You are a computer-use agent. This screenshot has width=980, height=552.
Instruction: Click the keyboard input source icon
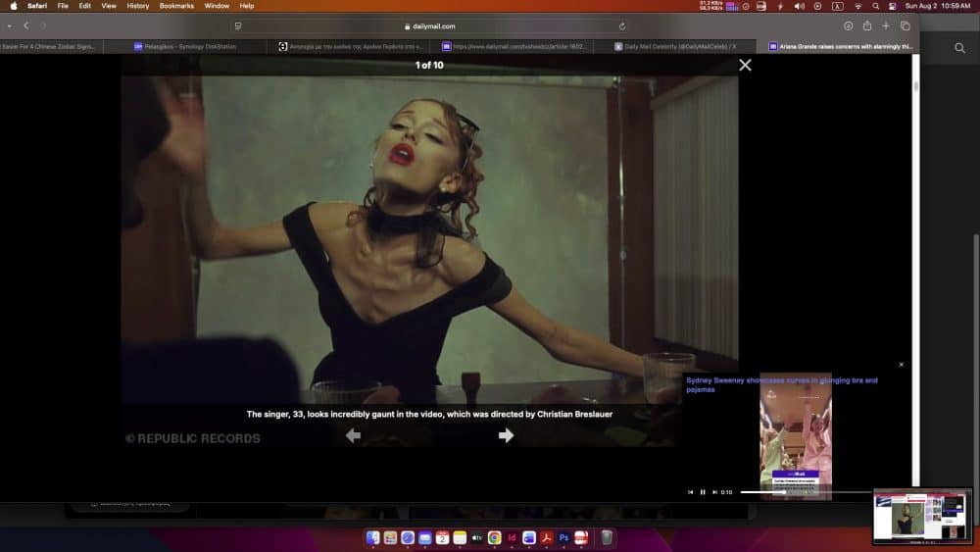838,6
